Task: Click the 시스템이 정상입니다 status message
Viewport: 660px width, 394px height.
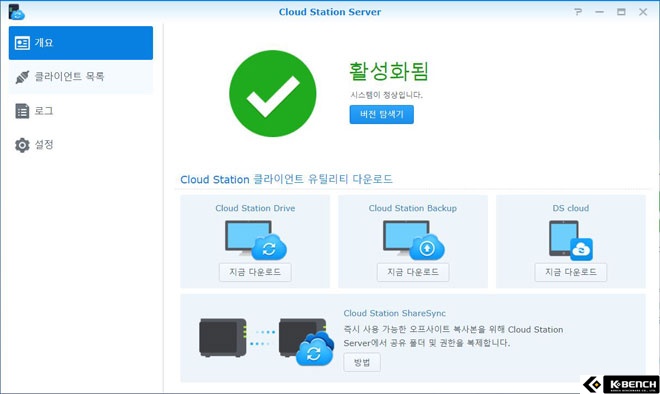Action: [386, 95]
